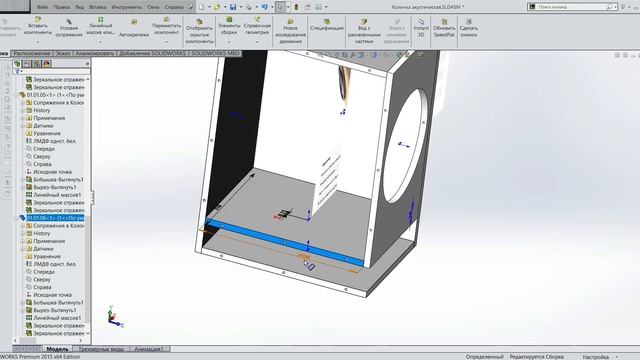Image resolution: width=640 pixels, height=360 pixels.
Task: Open the PropertyManager tab icon
Action: click(x=27, y=64)
